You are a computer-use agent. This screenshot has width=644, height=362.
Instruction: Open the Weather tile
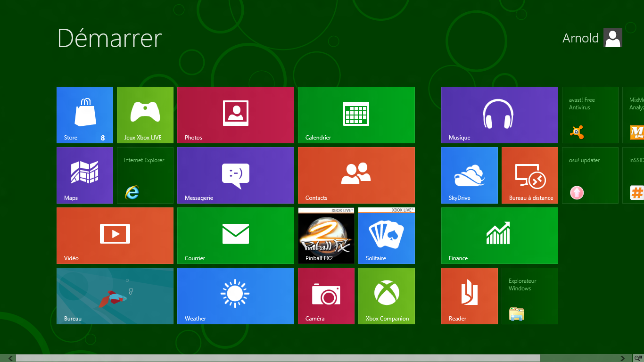(236, 296)
